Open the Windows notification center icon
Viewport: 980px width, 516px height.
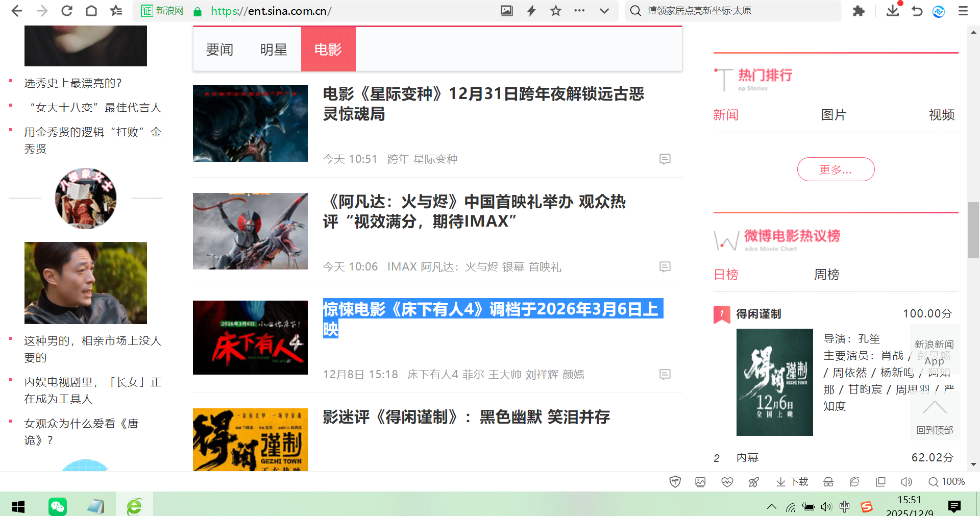pyautogui.click(x=954, y=506)
